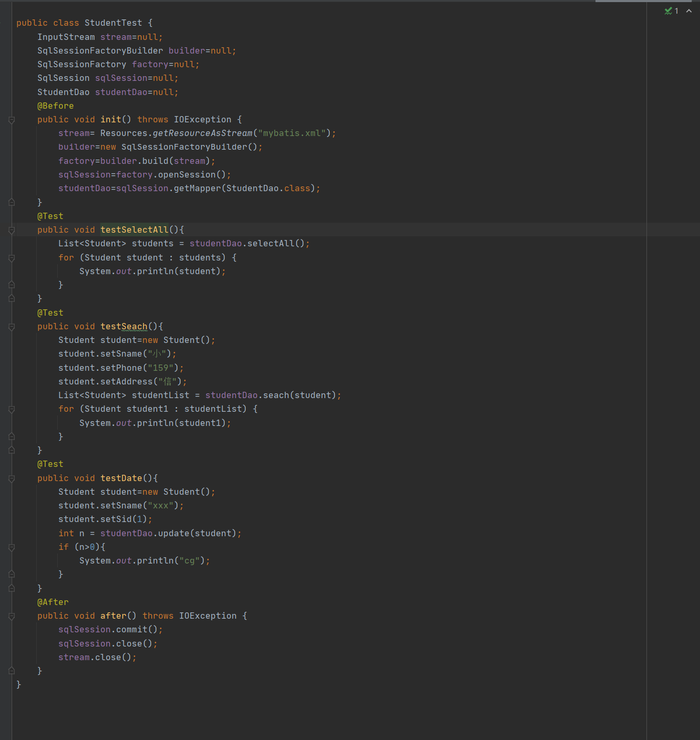Image resolution: width=700 pixels, height=740 pixels.
Task: Click sqlSession.close() call
Action: coord(106,644)
